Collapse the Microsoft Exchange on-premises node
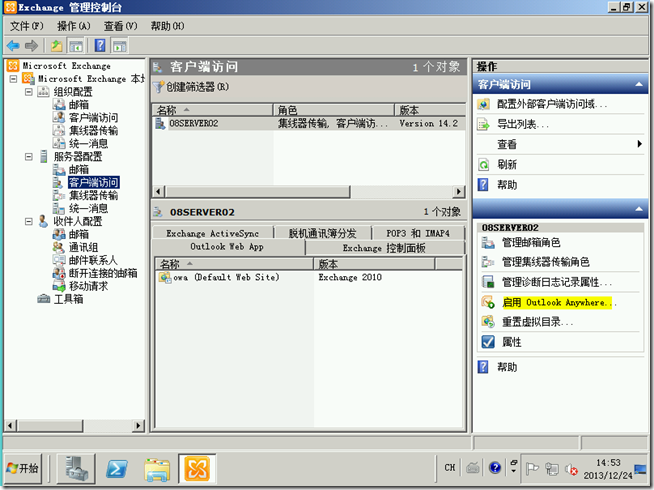This screenshot has height=490, width=654. [x=13, y=78]
